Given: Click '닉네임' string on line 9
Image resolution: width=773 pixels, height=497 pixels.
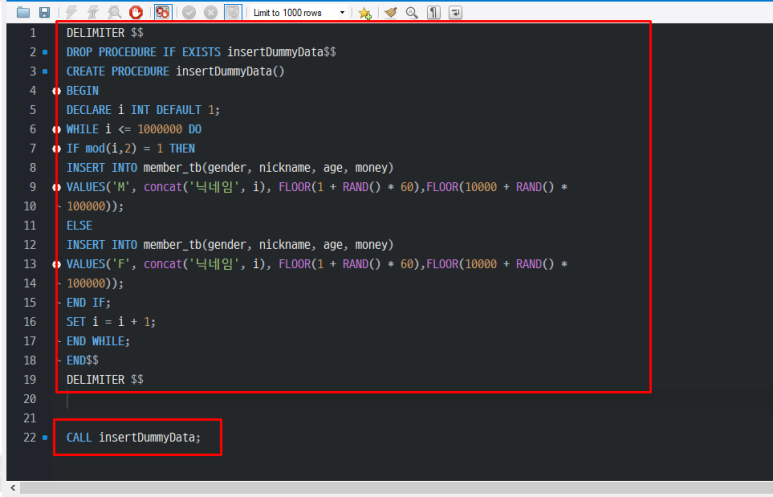Looking at the screenshot, I should pyautogui.click(x=214, y=187).
